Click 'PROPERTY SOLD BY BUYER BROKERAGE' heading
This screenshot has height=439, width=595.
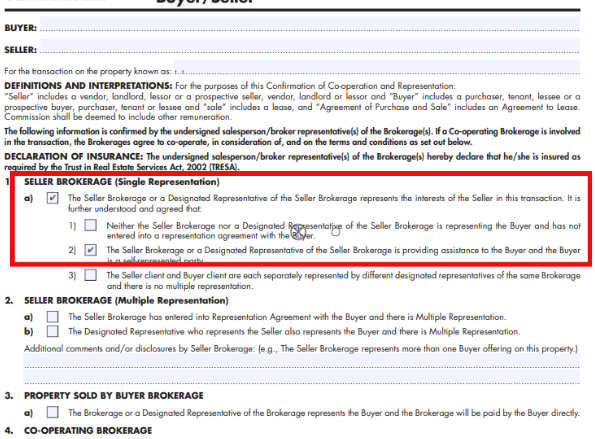pyautogui.click(x=113, y=396)
